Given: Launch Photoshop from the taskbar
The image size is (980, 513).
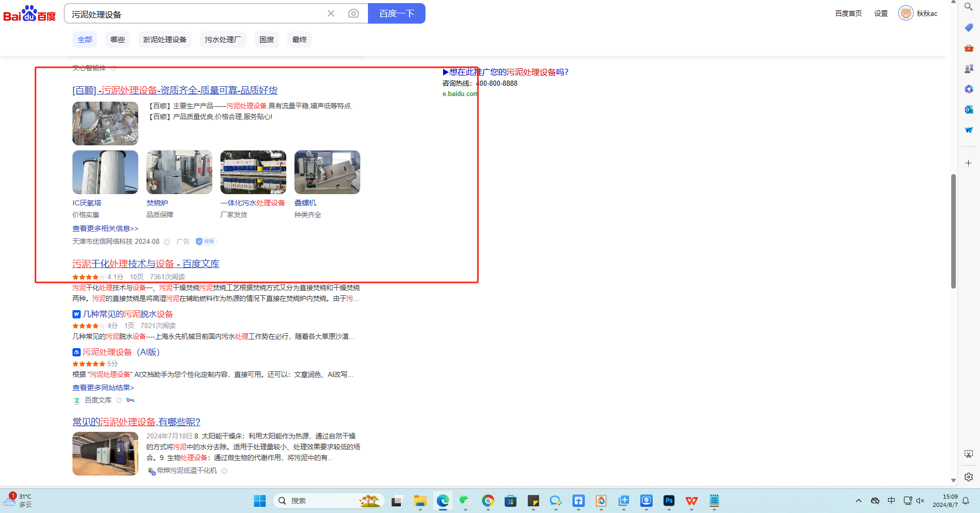Looking at the screenshot, I should [x=669, y=501].
